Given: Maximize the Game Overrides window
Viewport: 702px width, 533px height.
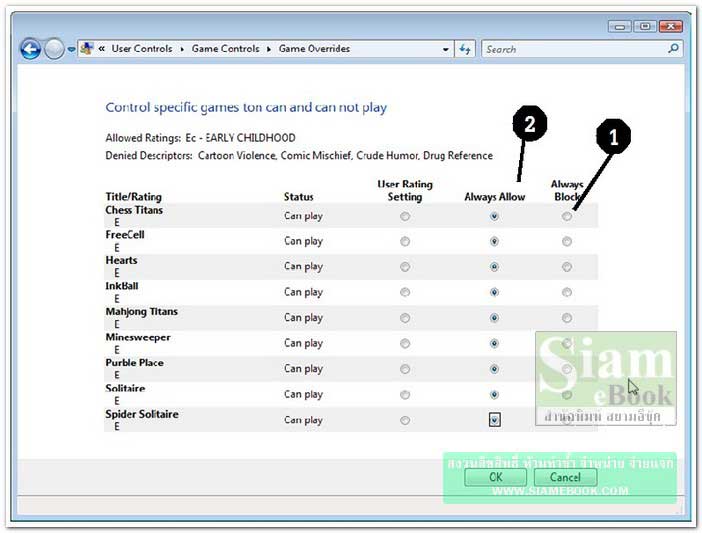Looking at the screenshot, I should pos(645,27).
